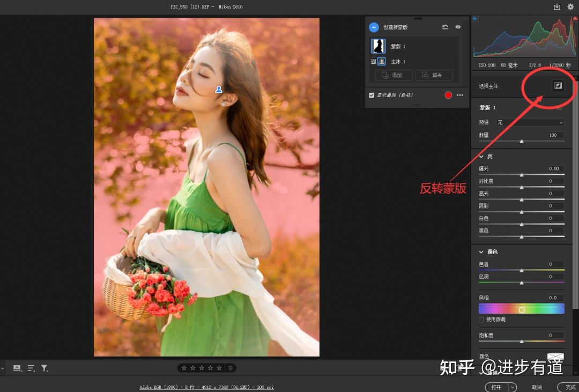The width and height of the screenshot is (579, 392).
Task: Click the 白色 whites slider handle
Action: pyautogui.click(x=522, y=224)
